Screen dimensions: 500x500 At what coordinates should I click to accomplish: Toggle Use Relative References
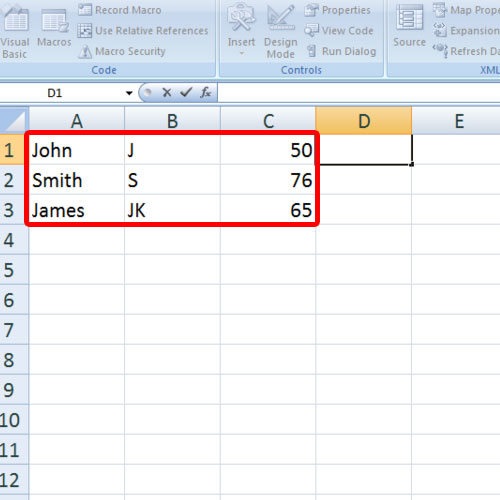[x=143, y=31]
